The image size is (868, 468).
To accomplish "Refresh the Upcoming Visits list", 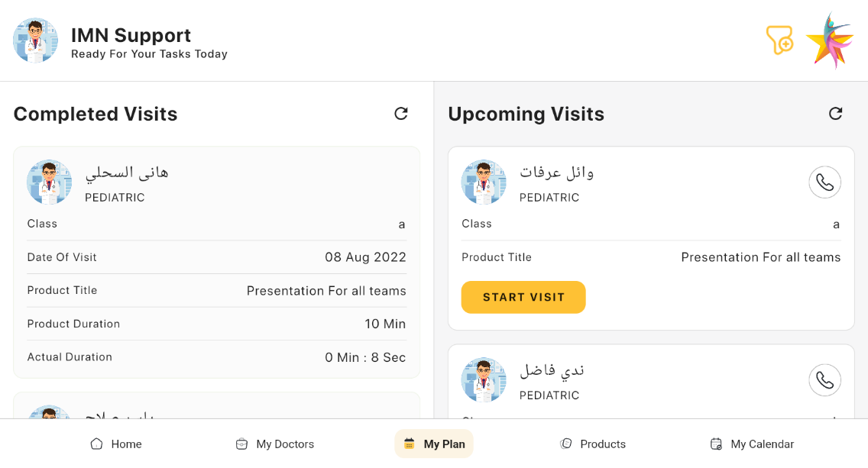I will pyautogui.click(x=836, y=114).
